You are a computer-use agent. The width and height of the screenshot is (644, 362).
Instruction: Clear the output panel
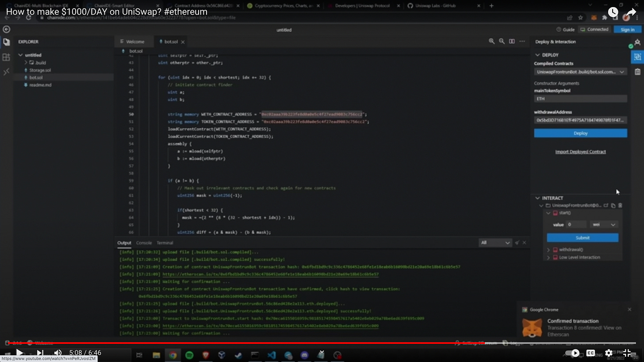517,243
